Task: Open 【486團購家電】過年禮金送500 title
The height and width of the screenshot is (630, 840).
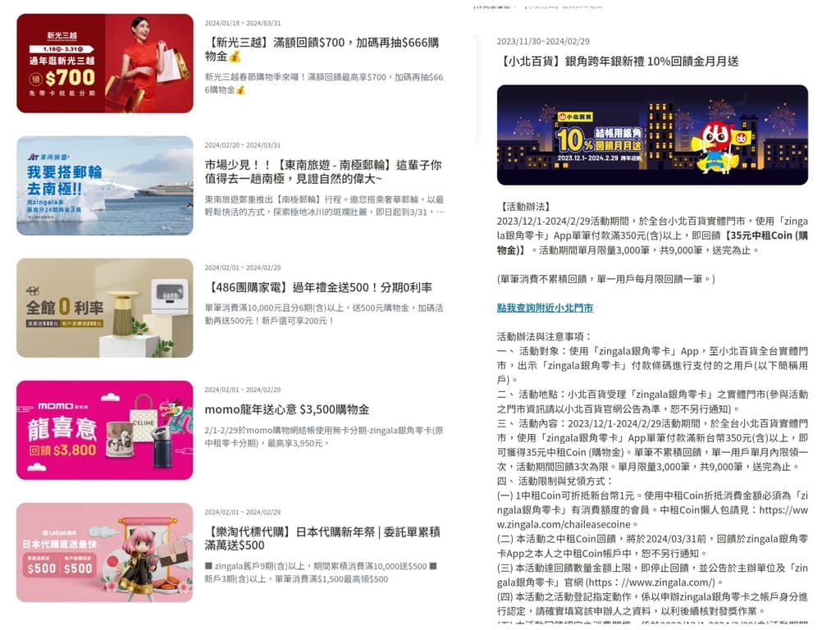Action: (319, 288)
